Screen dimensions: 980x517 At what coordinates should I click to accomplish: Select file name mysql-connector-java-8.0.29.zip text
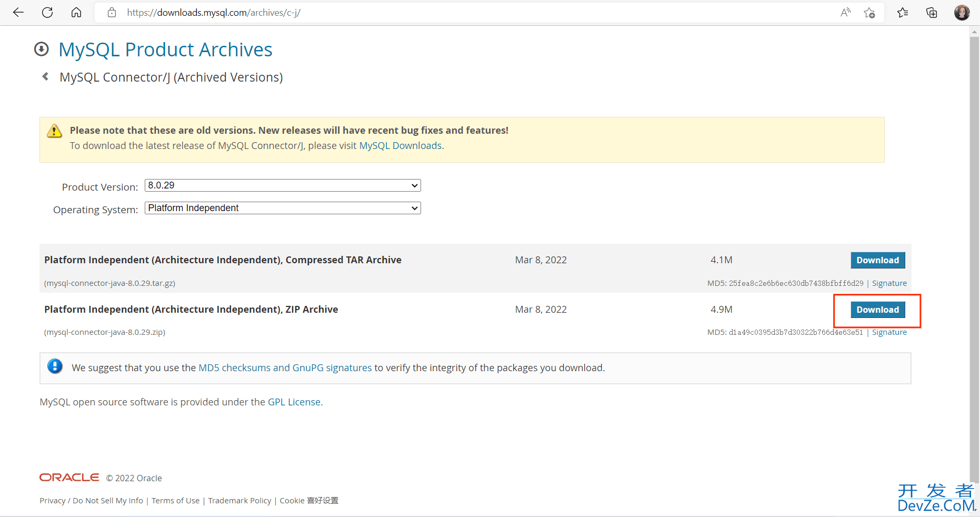(105, 332)
